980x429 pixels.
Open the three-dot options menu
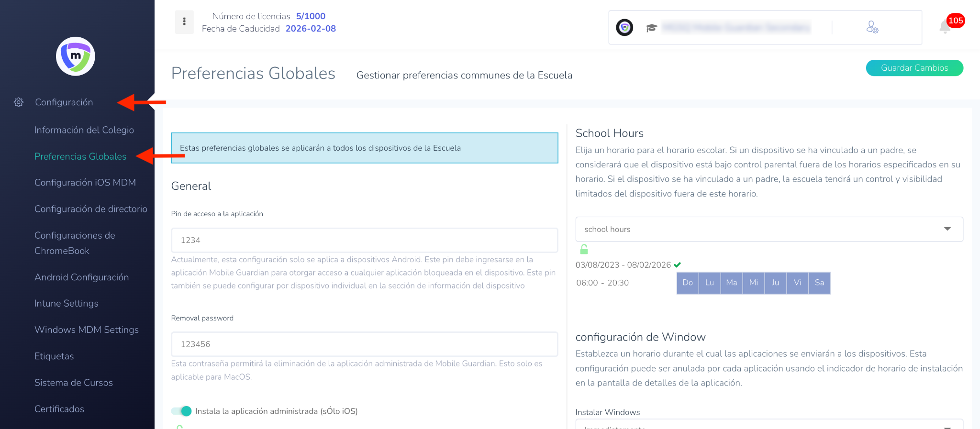[184, 22]
